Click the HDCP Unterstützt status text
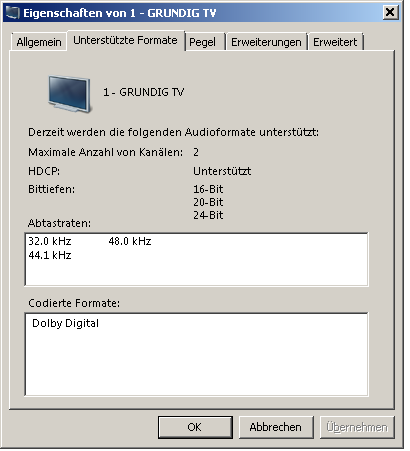The image size is (410, 451). (222, 171)
